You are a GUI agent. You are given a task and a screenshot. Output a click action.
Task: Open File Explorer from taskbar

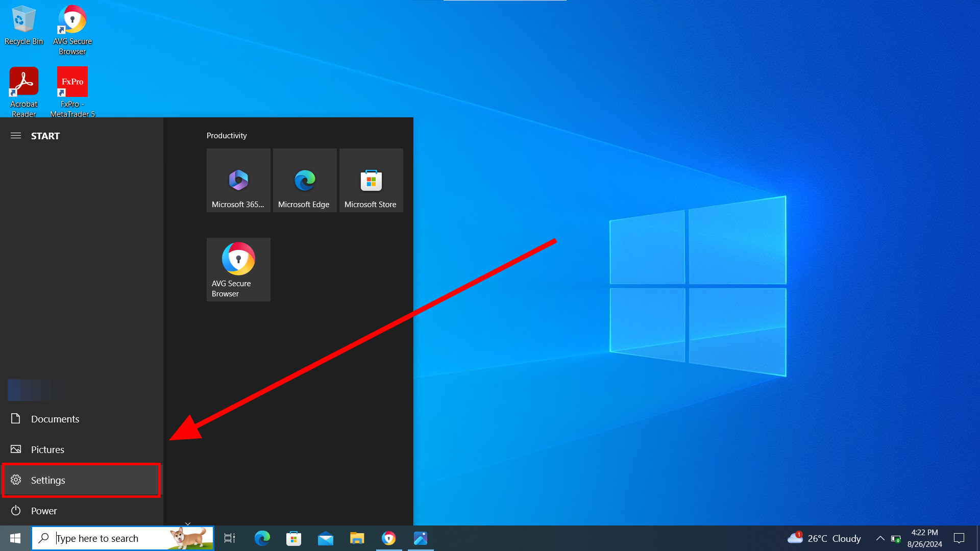357,538
